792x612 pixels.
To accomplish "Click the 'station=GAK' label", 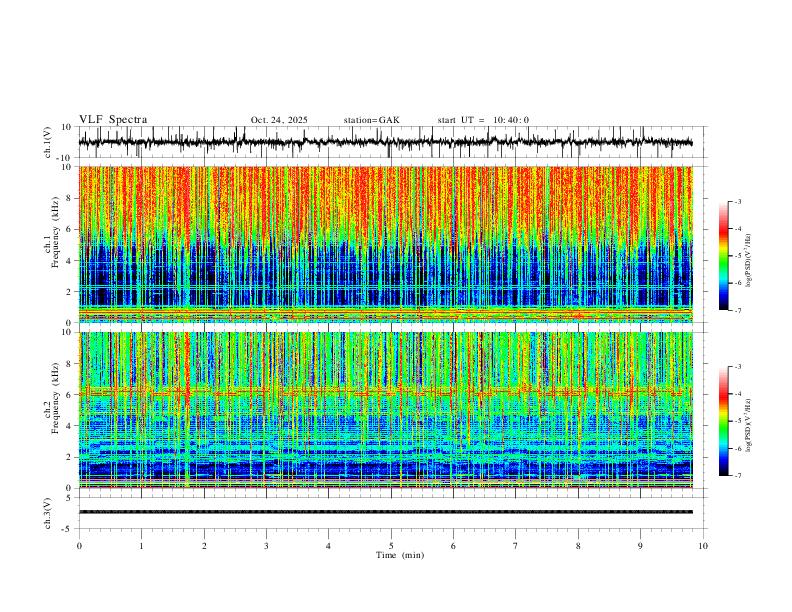I will point(371,120).
